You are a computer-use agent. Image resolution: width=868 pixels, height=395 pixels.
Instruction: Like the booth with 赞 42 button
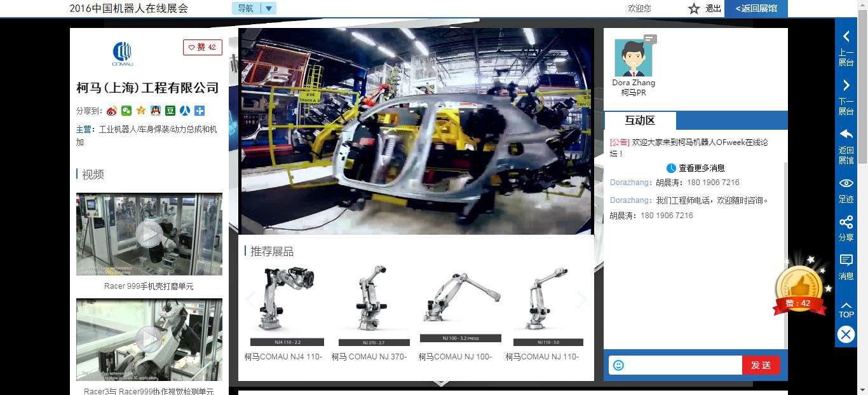point(203,48)
